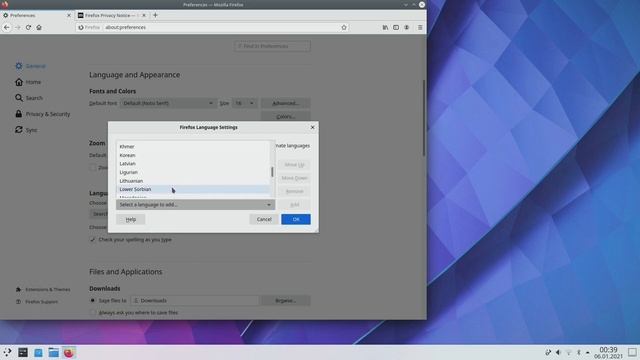Open Privacy & Security preferences
This screenshot has width=640, height=360.
coord(42,114)
